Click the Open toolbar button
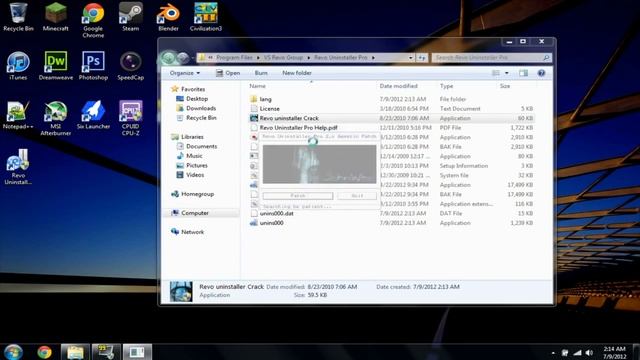Viewport: 640px width, 360px height. click(x=228, y=73)
